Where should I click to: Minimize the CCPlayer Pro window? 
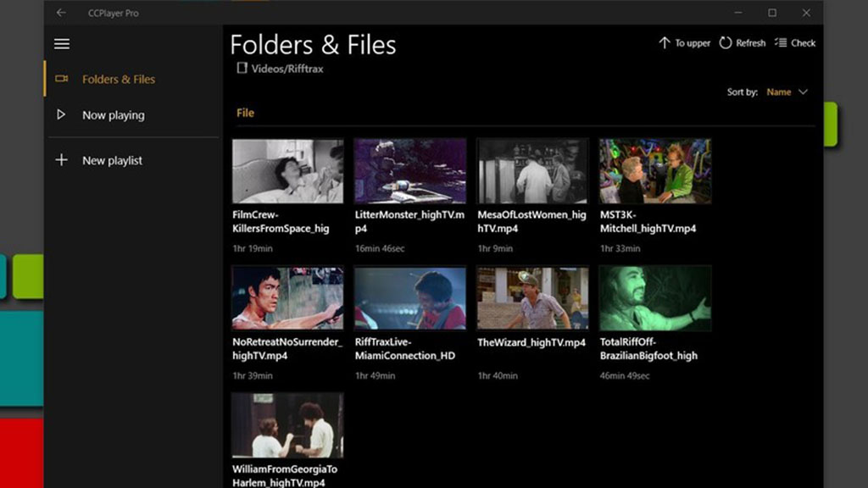click(738, 13)
